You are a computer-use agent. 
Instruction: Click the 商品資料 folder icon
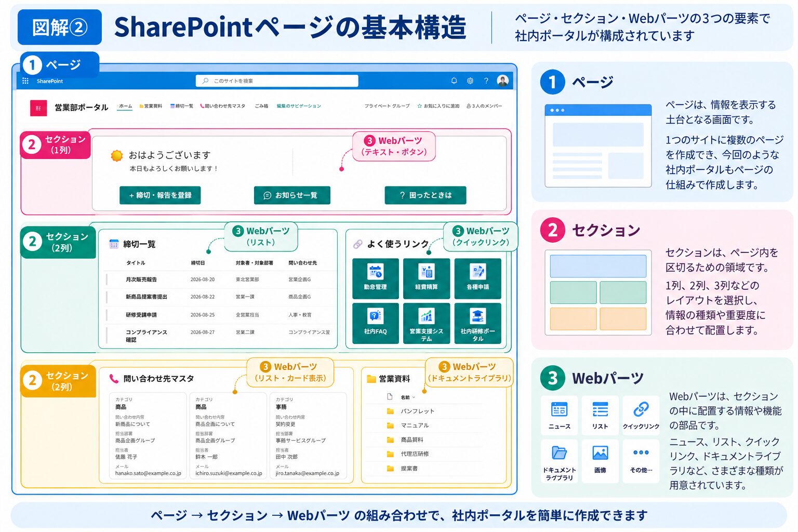click(390, 440)
